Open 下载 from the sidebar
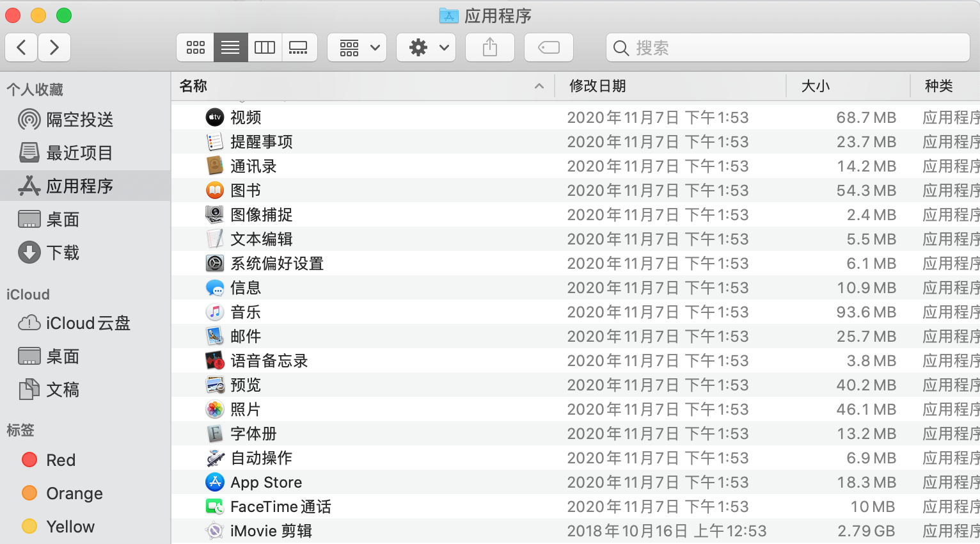980x544 pixels. click(x=62, y=252)
